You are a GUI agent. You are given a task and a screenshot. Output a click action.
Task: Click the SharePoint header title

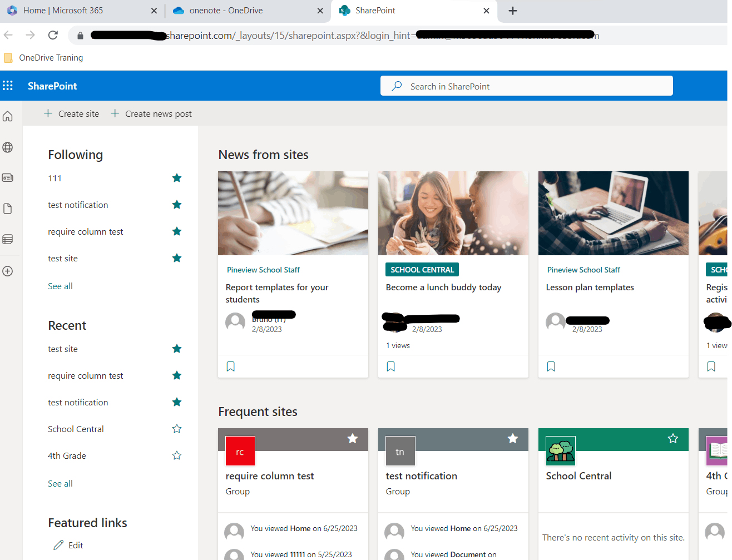52,86
